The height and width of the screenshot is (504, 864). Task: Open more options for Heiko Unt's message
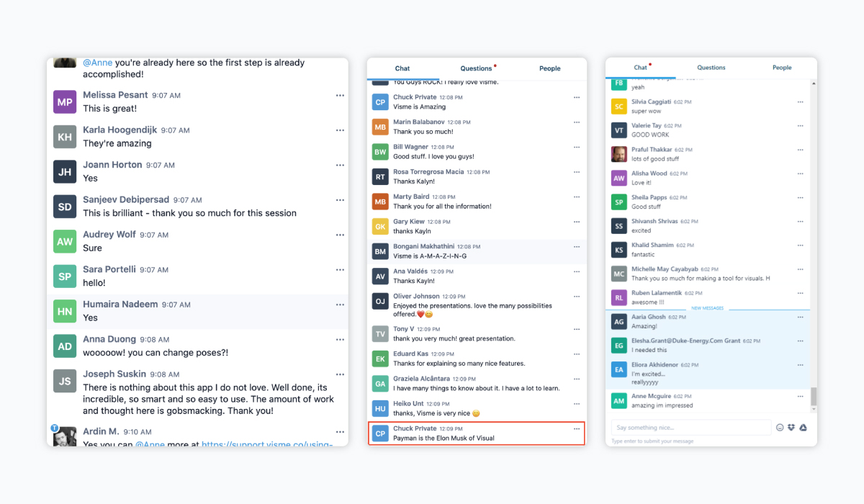[576, 404]
